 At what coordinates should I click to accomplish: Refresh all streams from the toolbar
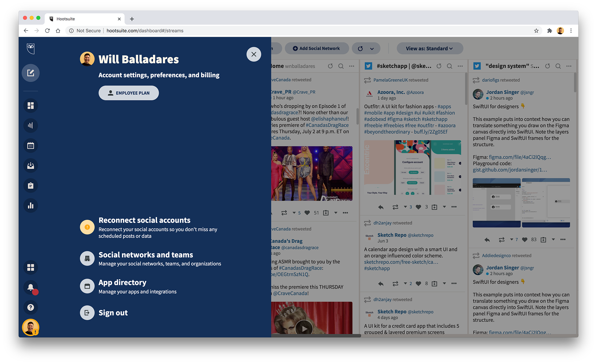[360, 48]
